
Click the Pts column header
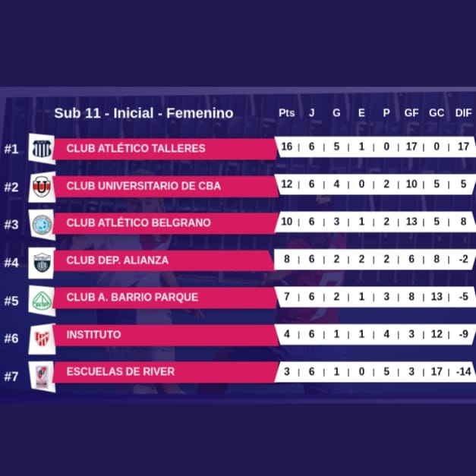click(286, 113)
